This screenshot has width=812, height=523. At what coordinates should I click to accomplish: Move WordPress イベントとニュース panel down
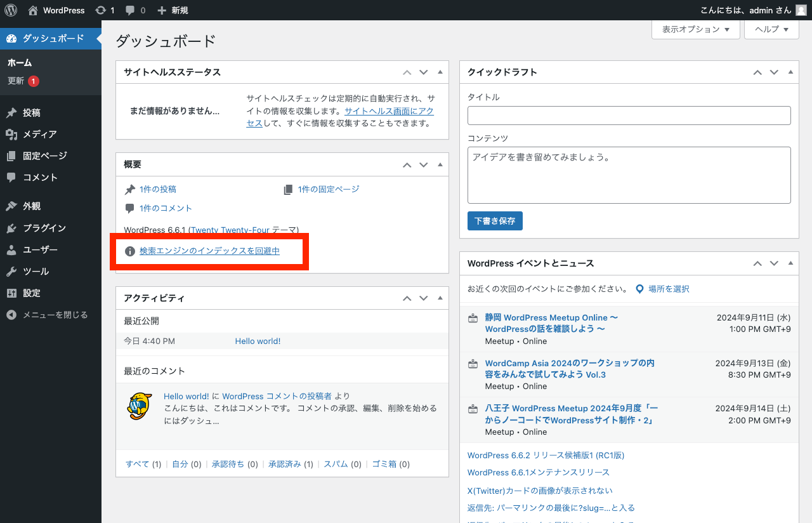point(774,263)
